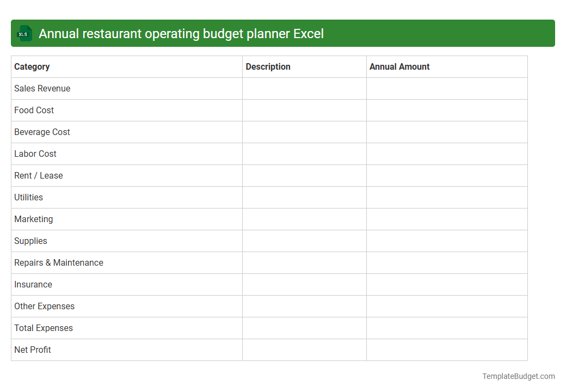This screenshot has width=566, height=392.
Task: Select the Rent / Lease category
Action: pos(38,175)
